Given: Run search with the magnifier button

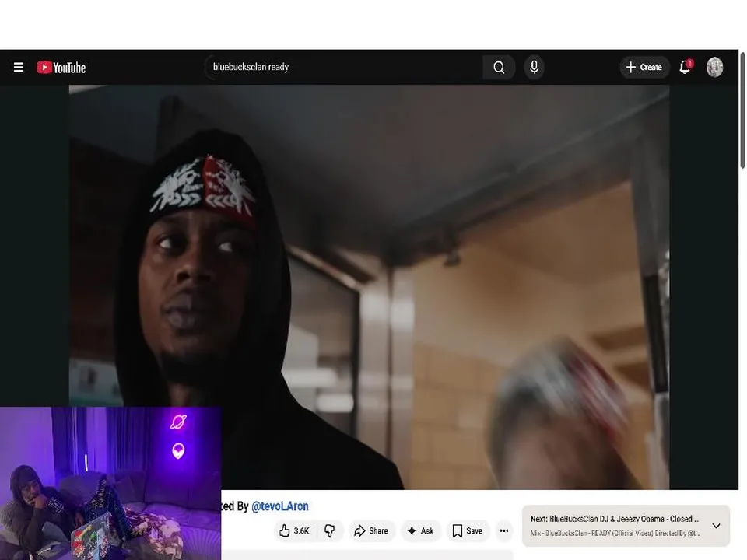Looking at the screenshot, I should (499, 67).
